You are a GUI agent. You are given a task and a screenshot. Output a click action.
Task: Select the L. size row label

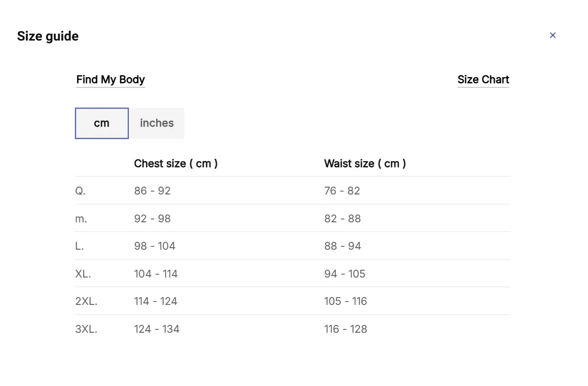click(80, 246)
